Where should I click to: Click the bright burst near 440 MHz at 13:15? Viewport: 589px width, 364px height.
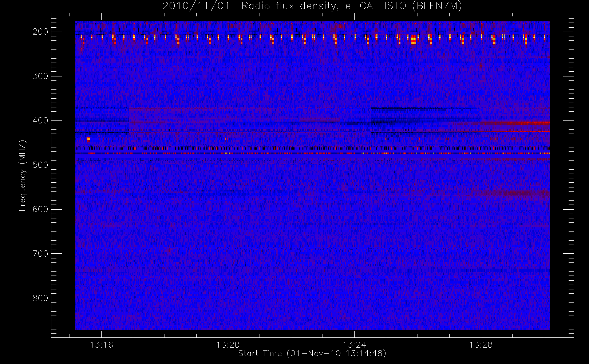point(88,139)
